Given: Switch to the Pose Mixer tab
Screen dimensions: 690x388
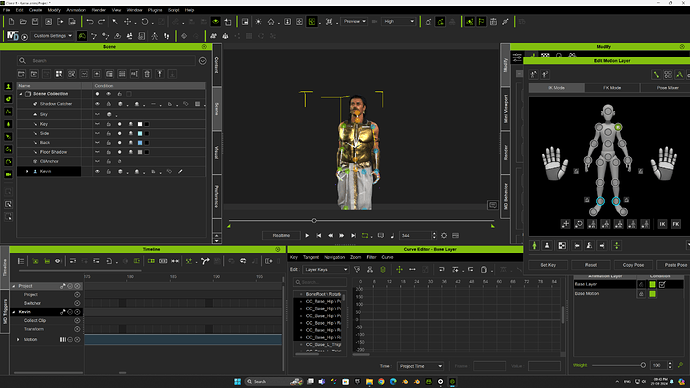Looking at the screenshot, I should (667, 88).
